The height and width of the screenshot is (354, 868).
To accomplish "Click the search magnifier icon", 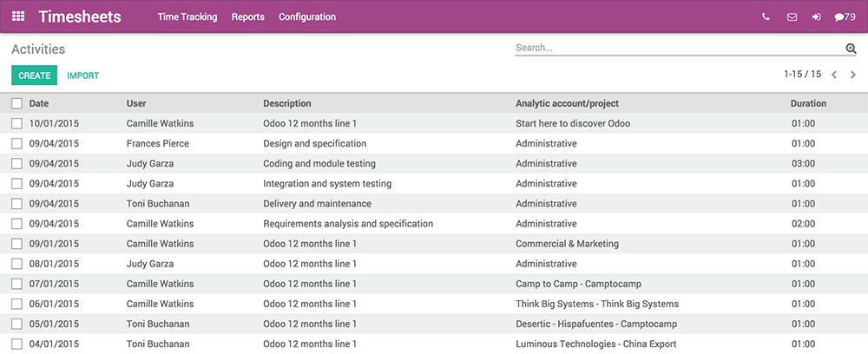I will [852, 49].
